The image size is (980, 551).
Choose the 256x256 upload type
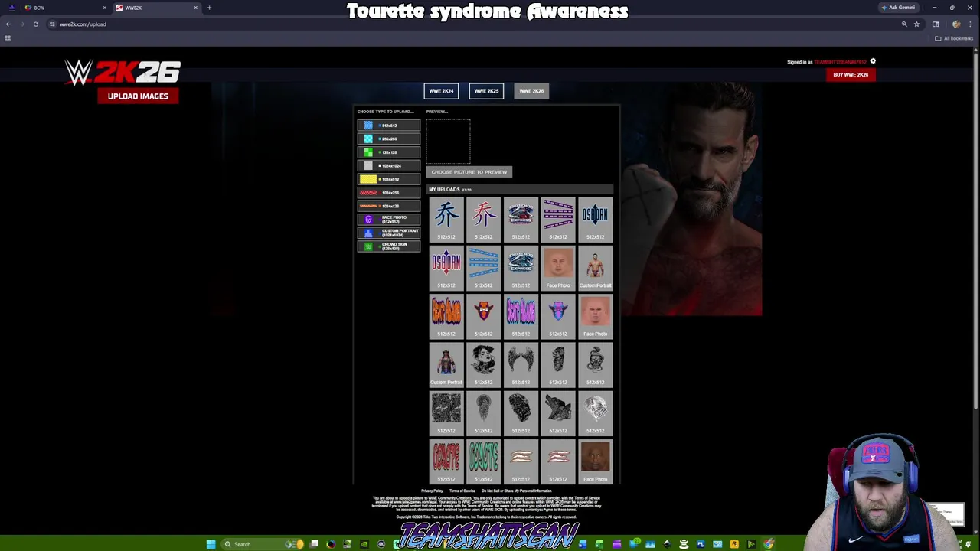(389, 139)
